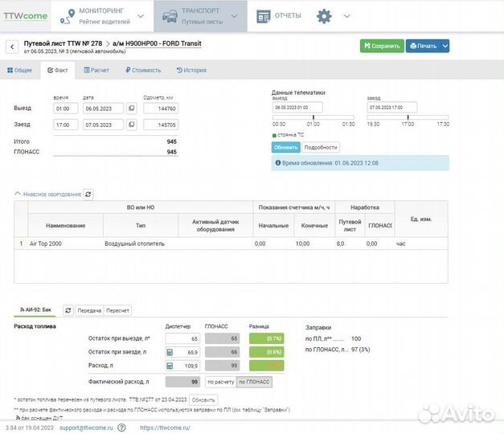This screenshot has height=434, width=504.
Task: Expand the Транспорт menu chevron
Action: point(235,16)
